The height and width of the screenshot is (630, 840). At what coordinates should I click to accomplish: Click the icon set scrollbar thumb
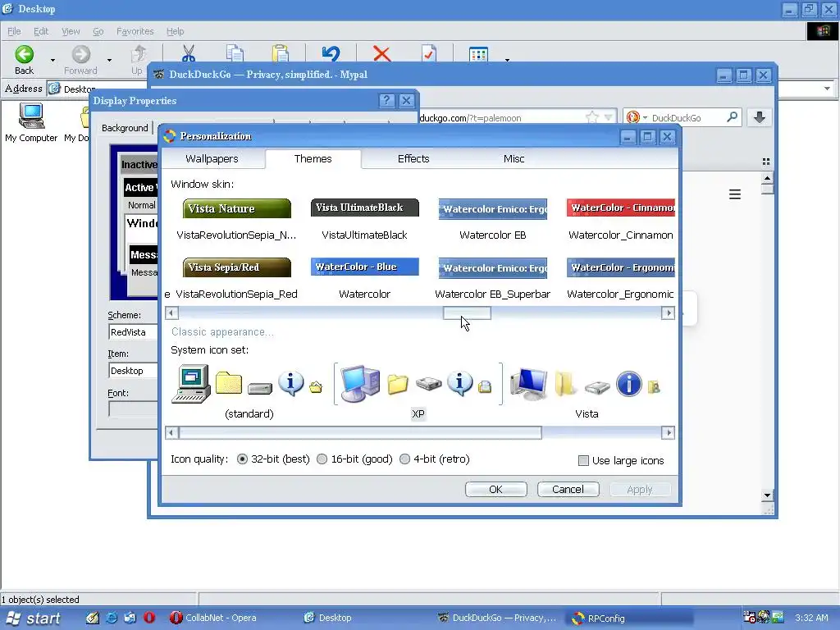click(360, 433)
